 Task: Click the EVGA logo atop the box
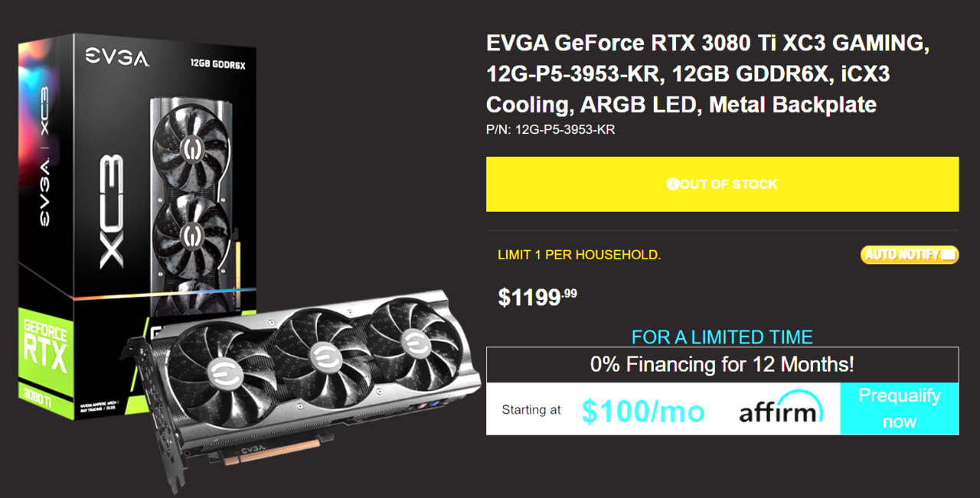[117, 57]
